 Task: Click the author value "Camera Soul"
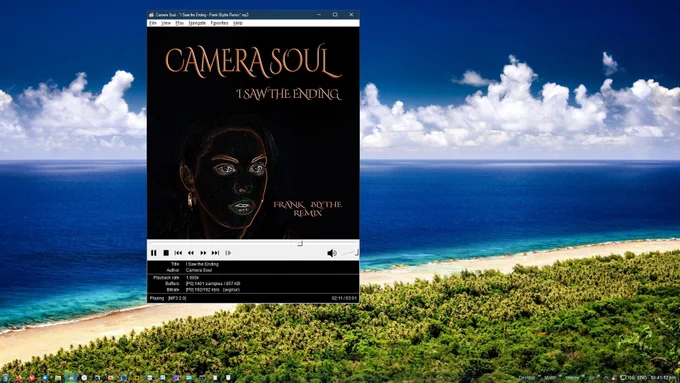[x=199, y=270]
